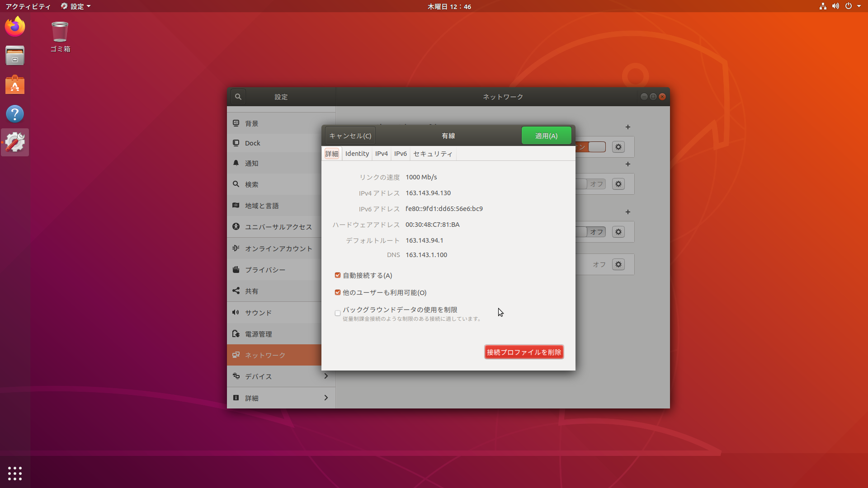Image resolution: width=868 pixels, height=488 pixels.
Task: Click the ハードウェアアドレス label
Action: (366, 225)
